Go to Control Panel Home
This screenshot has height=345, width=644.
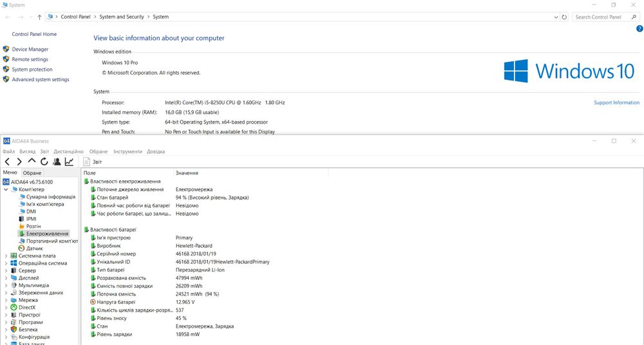point(34,34)
